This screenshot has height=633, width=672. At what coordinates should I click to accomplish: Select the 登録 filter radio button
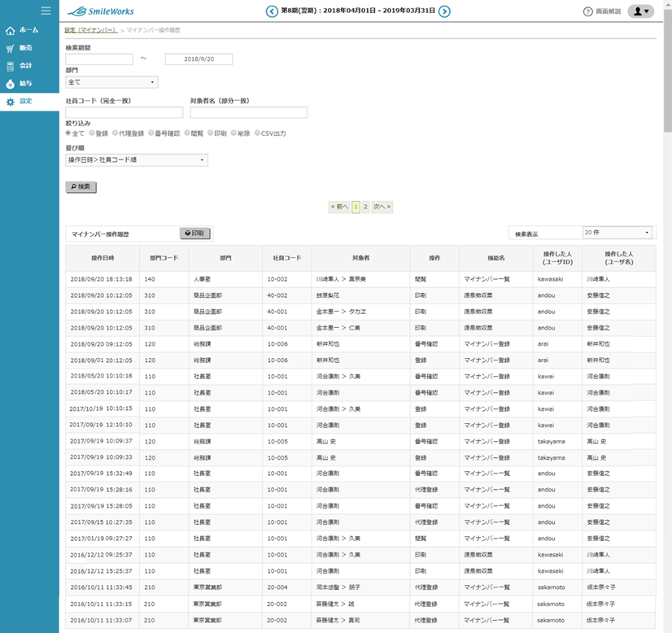tap(91, 133)
